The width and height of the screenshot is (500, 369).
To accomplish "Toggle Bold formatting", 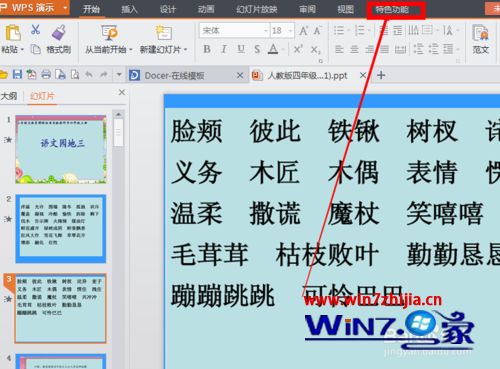I will (x=207, y=49).
